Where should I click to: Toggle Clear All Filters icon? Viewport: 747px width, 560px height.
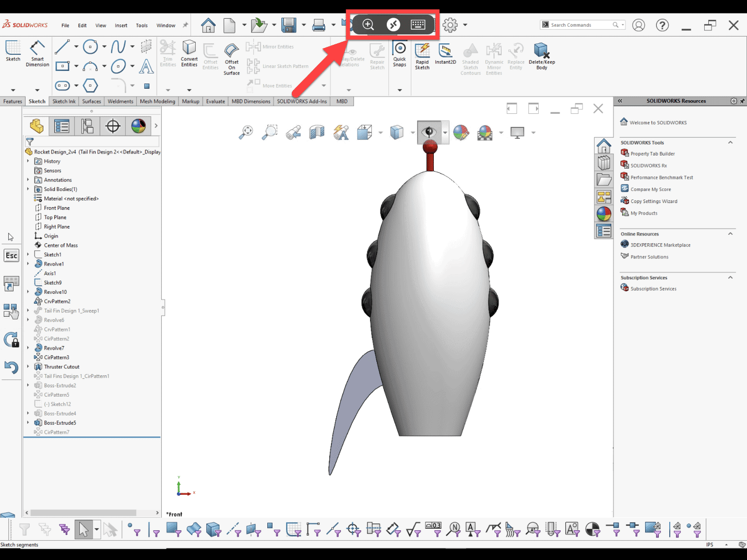tap(45, 530)
